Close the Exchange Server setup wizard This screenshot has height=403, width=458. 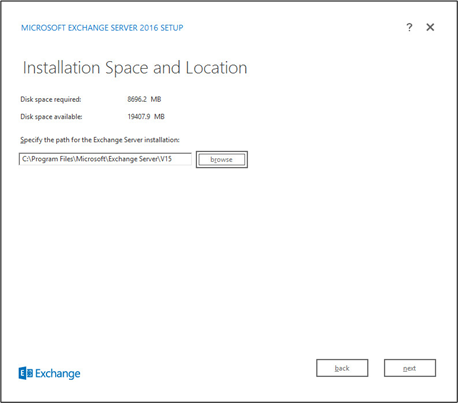[x=430, y=27]
